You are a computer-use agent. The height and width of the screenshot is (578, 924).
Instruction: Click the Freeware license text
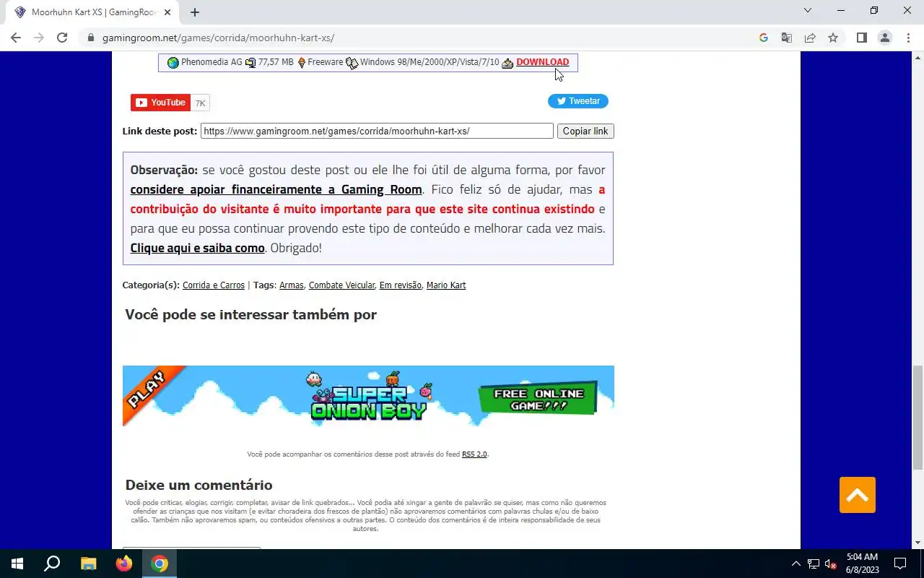(x=326, y=62)
